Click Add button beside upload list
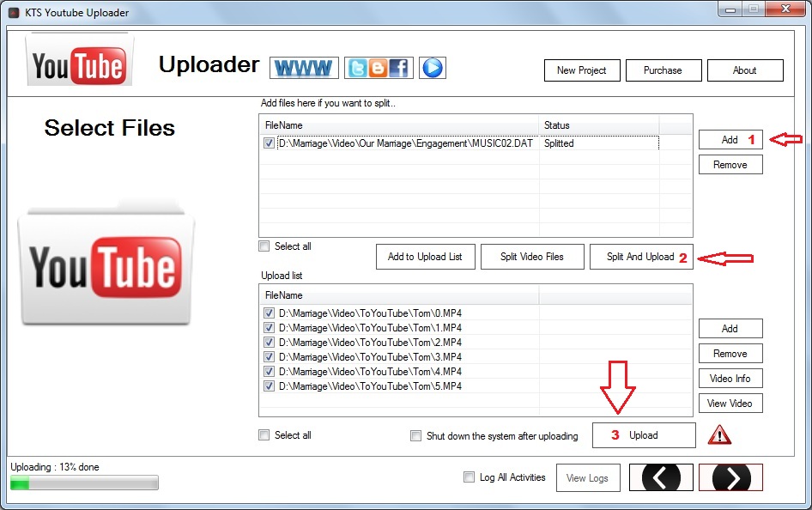Image resolution: width=812 pixels, height=510 pixels. (730, 328)
